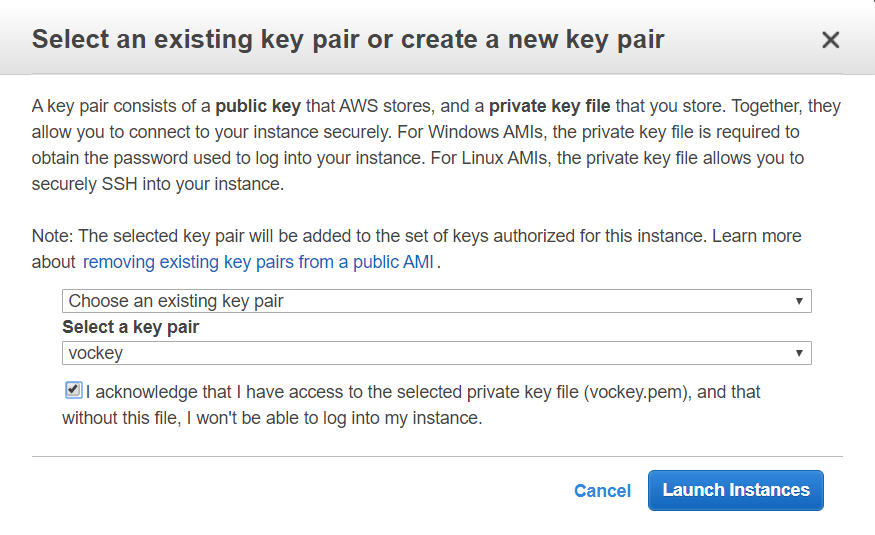
Task: Open the 'vockey' key pair dropdown
Action: [x=436, y=353]
